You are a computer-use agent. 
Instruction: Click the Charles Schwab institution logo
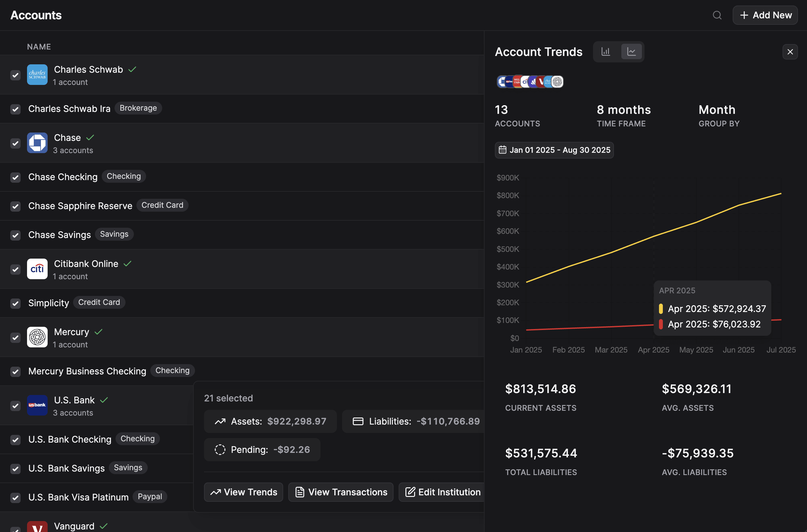[x=37, y=75]
